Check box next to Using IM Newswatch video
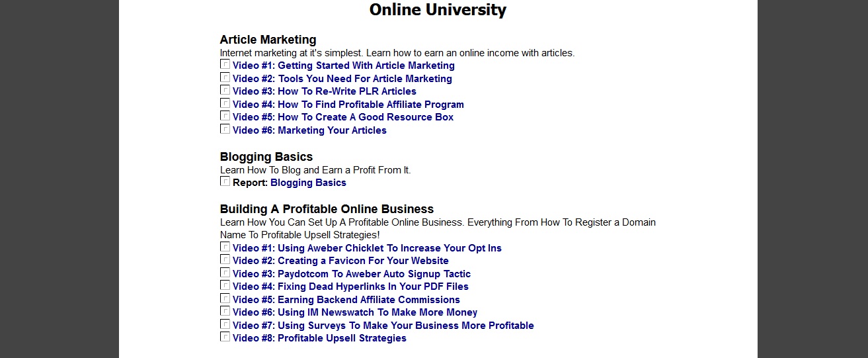Image resolution: width=868 pixels, height=358 pixels. click(225, 311)
